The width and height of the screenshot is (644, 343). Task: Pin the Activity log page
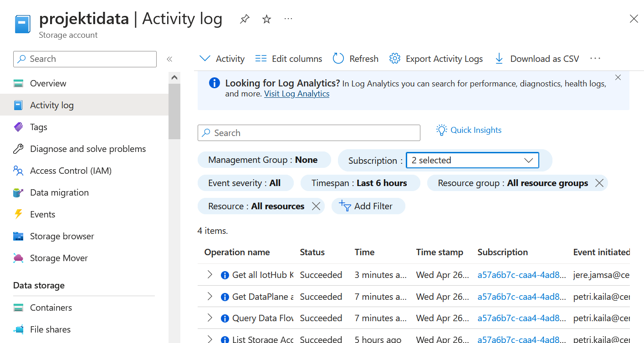(245, 19)
